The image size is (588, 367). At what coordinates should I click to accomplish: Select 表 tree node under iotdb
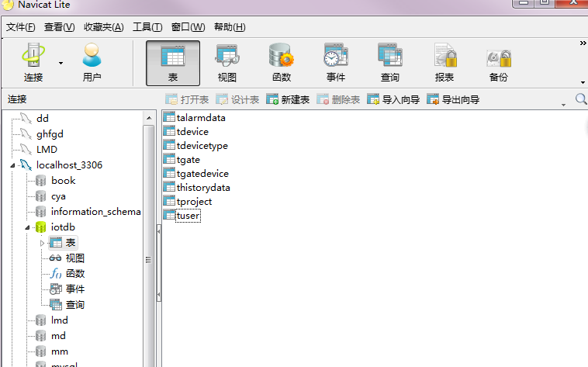coord(63,243)
